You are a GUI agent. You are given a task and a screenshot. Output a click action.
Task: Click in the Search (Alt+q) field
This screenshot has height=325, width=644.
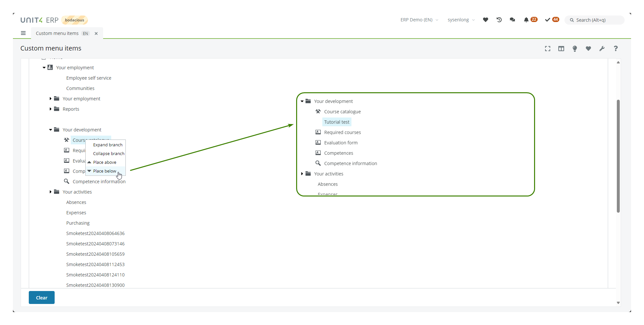coord(596,20)
